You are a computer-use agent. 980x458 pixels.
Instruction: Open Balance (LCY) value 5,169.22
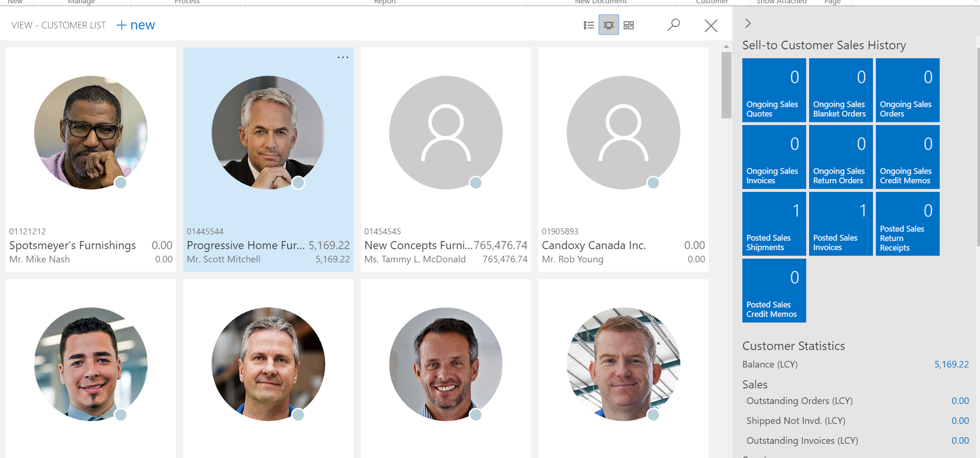pyautogui.click(x=951, y=364)
